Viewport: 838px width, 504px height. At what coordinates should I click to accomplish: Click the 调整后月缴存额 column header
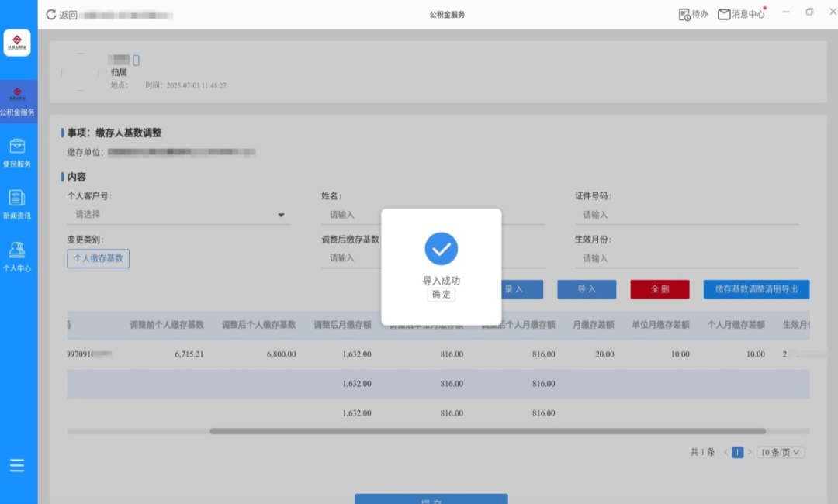coord(343,325)
